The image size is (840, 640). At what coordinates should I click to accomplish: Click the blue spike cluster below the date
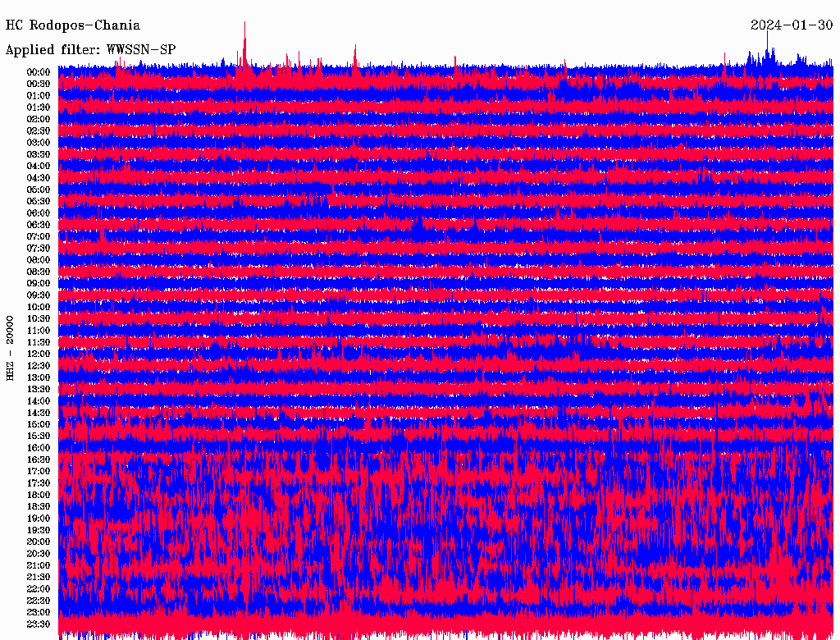(768, 57)
